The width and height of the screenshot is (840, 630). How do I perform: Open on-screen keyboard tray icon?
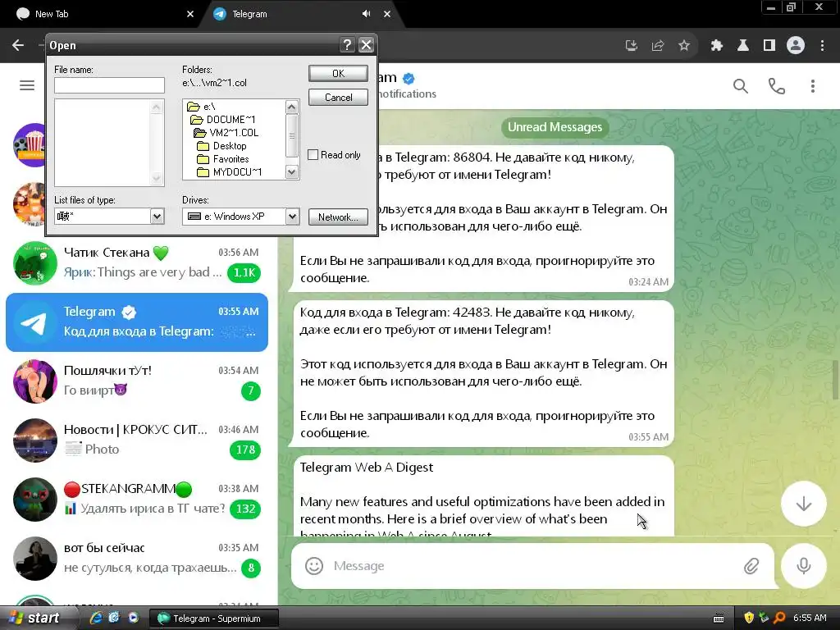pos(719,619)
